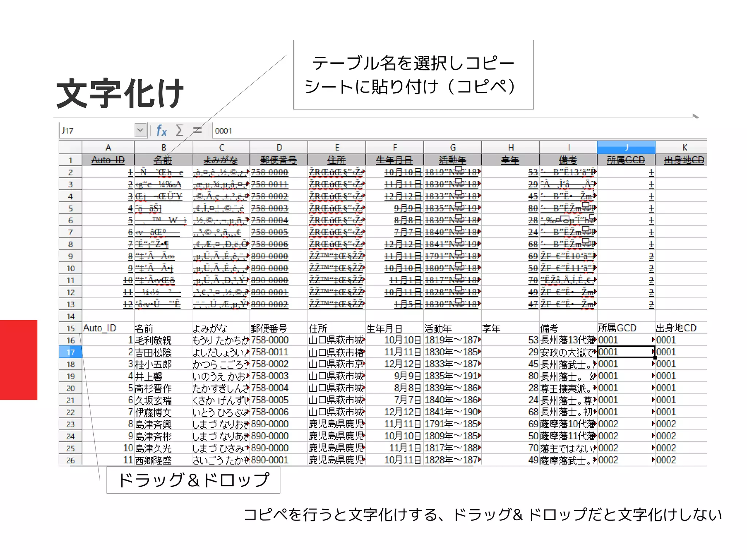
Task: Select column F header
Action: 395,147
